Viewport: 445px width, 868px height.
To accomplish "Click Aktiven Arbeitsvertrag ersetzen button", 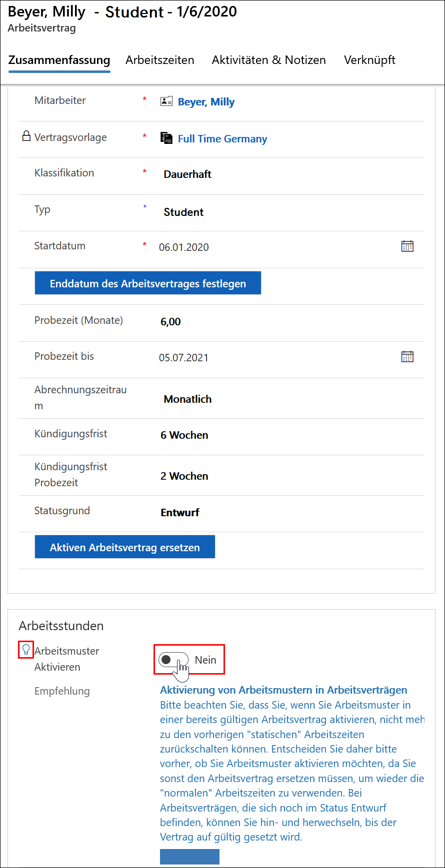I will click(124, 547).
